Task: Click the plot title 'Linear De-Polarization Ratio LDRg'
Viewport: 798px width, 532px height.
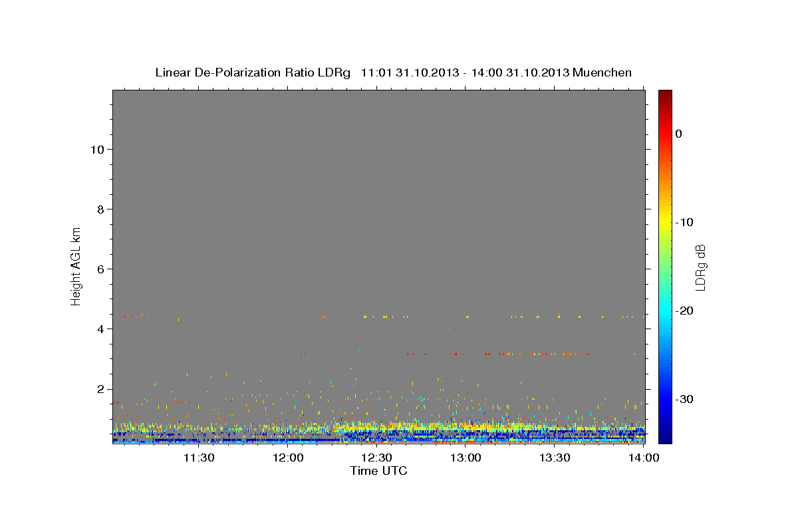Action: 252,72
